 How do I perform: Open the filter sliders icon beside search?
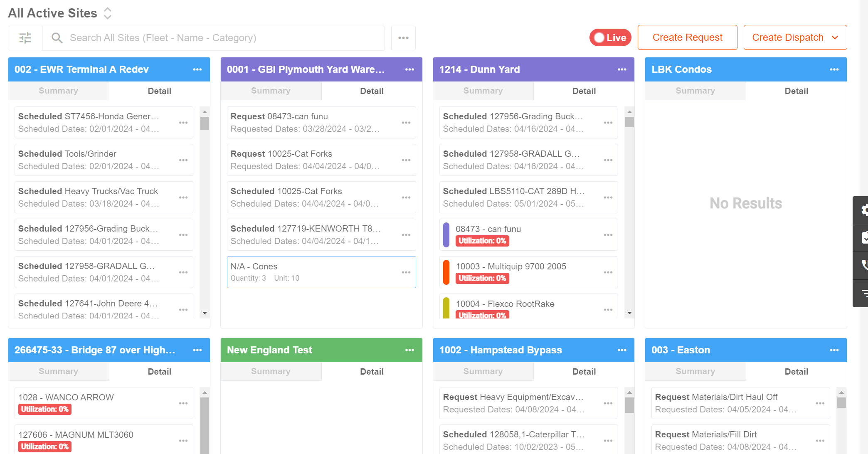25,38
